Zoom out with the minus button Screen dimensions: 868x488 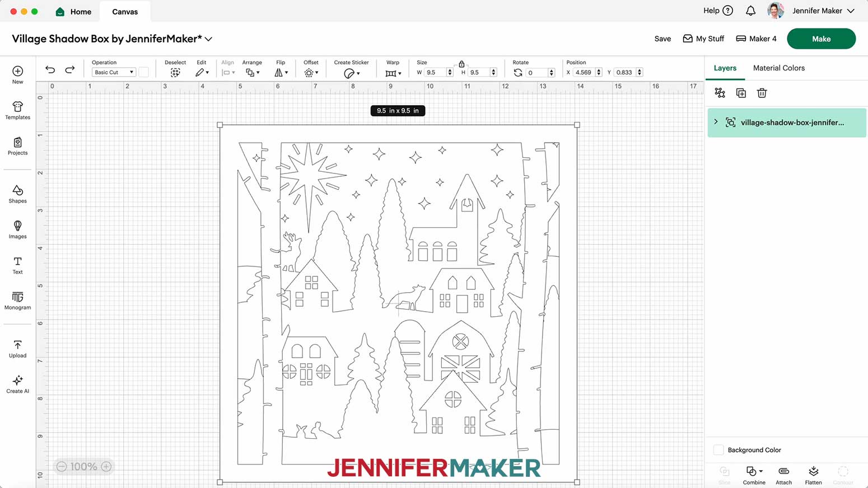click(62, 466)
